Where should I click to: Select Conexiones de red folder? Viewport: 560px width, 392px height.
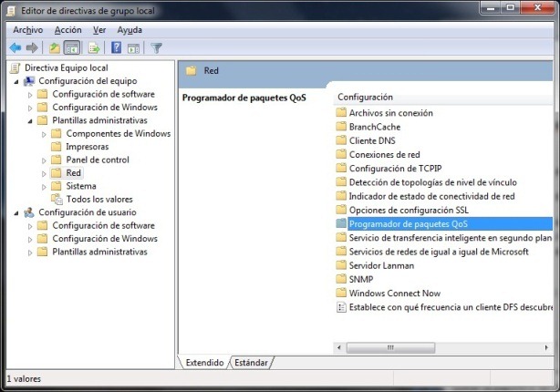click(384, 155)
